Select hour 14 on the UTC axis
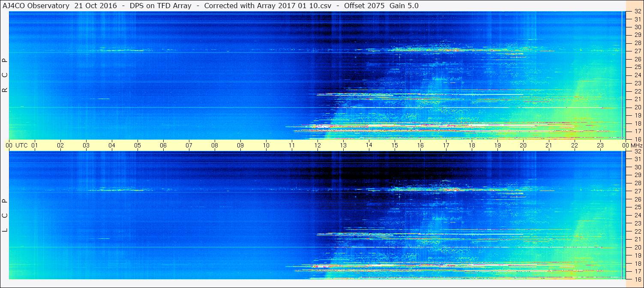The width and height of the screenshot is (644, 288). [369, 145]
